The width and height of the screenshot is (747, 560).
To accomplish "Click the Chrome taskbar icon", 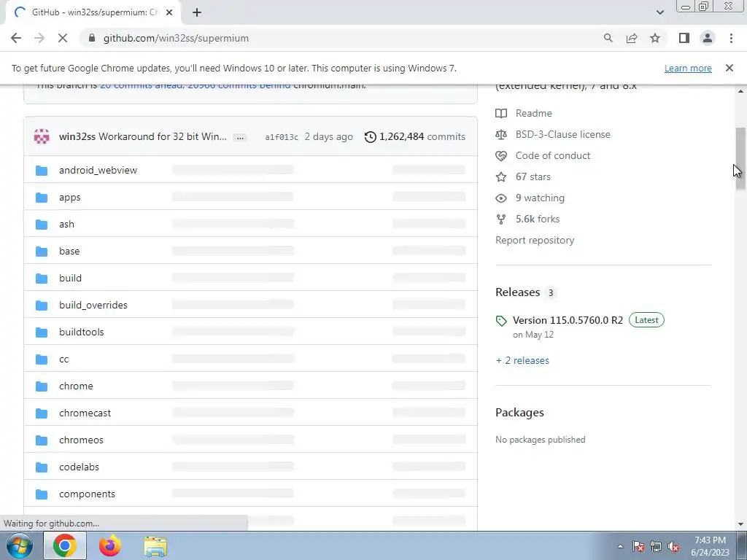I will point(65,545).
